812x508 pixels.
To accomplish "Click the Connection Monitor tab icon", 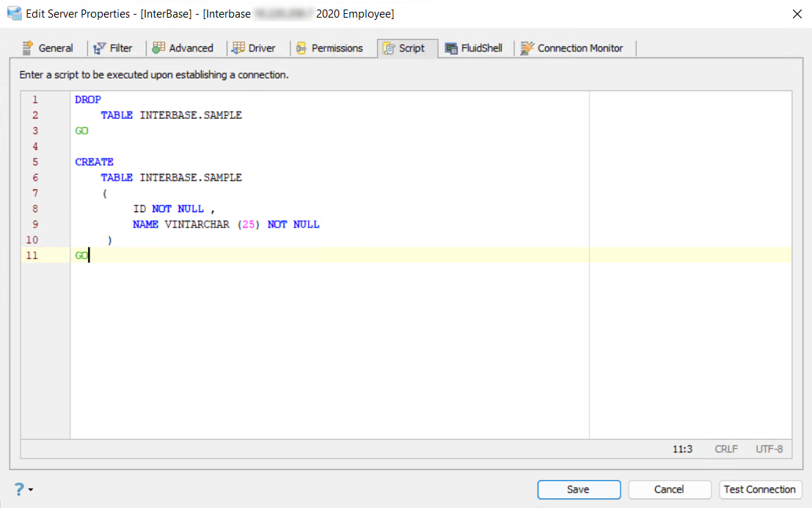I will (527, 48).
